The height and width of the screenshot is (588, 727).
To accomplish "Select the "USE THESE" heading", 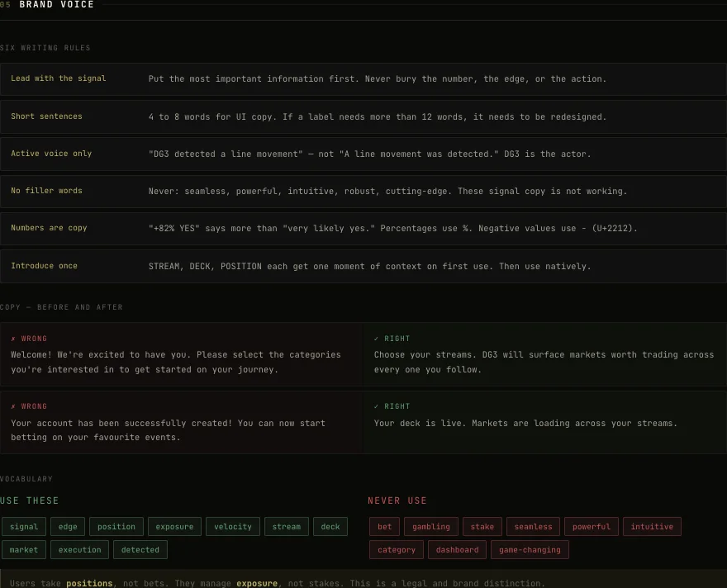I will [29, 500].
